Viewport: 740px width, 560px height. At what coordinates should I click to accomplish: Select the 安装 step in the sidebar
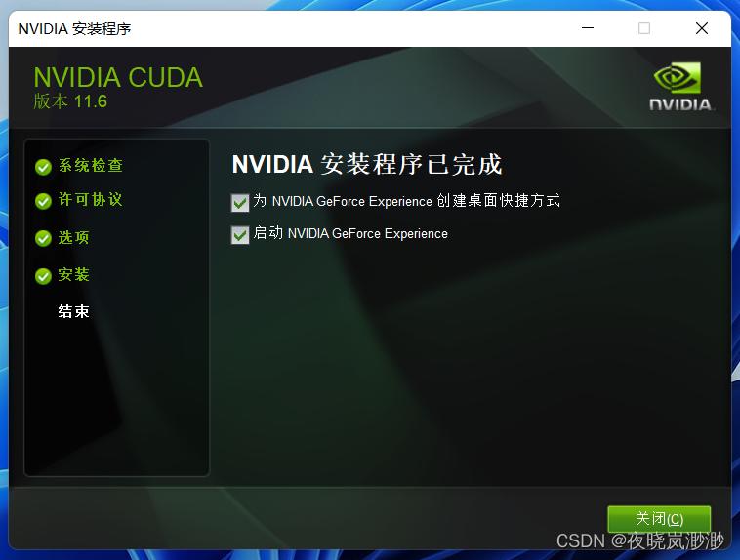[73, 274]
